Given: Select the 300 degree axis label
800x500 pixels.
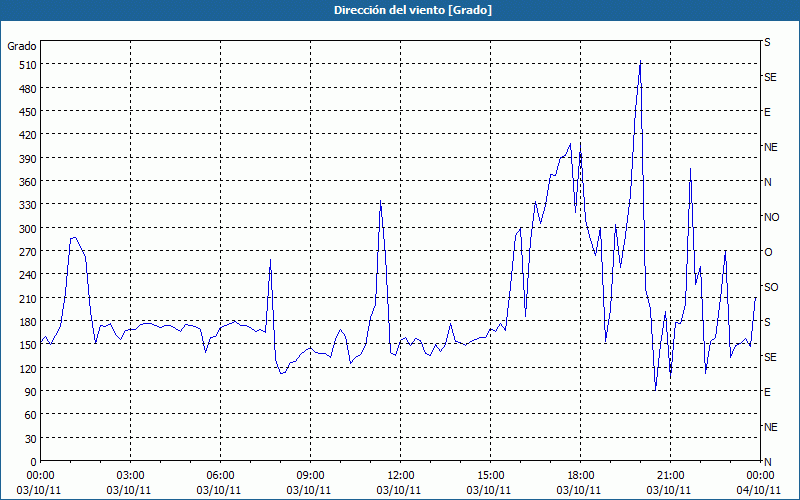Looking at the screenshot, I should point(28,229).
